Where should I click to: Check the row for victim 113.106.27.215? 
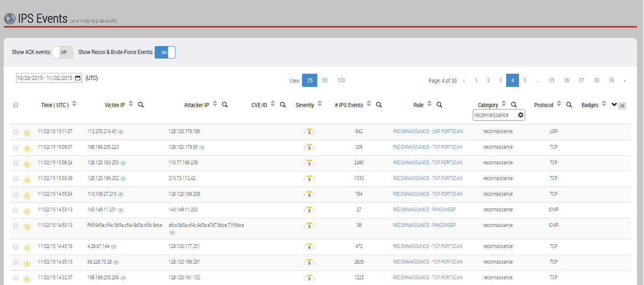pos(16,194)
